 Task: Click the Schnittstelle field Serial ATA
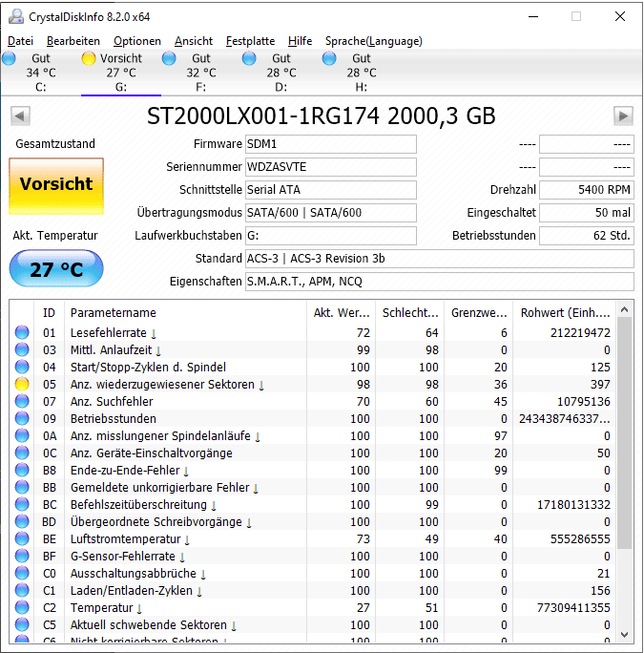(331, 190)
